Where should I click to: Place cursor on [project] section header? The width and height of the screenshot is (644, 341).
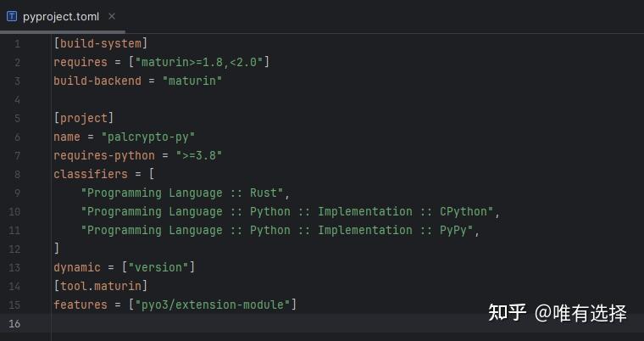click(83, 118)
